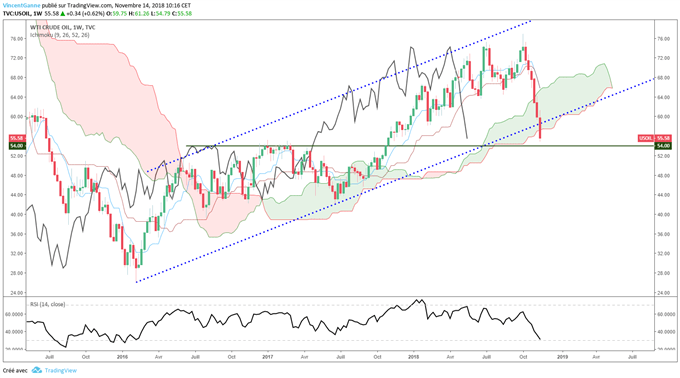Click the Créé avec text in the footer
Viewport: 680px width, 378px height.
click(15, 371)
